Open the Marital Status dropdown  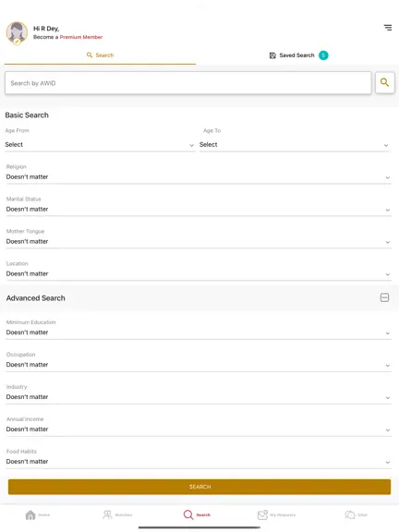pyautogui.click(x=199, y=209)
